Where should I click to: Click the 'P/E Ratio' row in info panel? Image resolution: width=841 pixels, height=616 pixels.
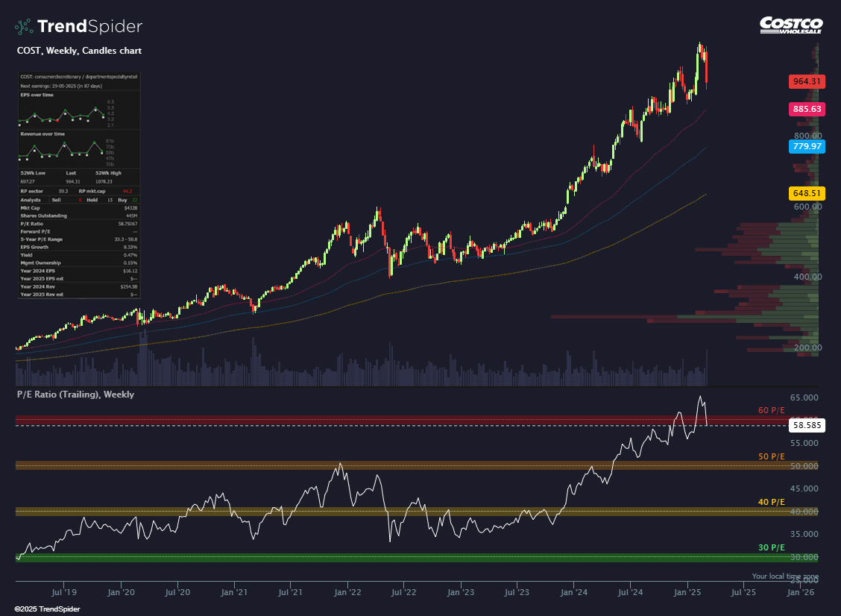point(79,224)
